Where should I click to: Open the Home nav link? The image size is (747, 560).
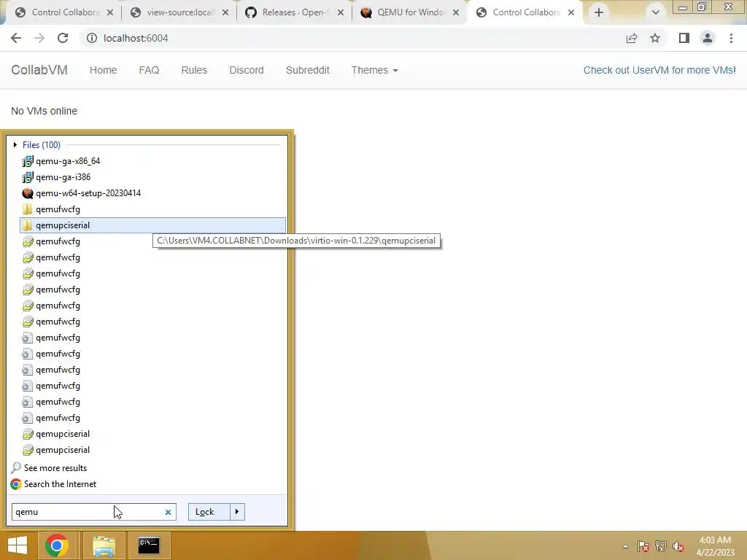[103, 70]
